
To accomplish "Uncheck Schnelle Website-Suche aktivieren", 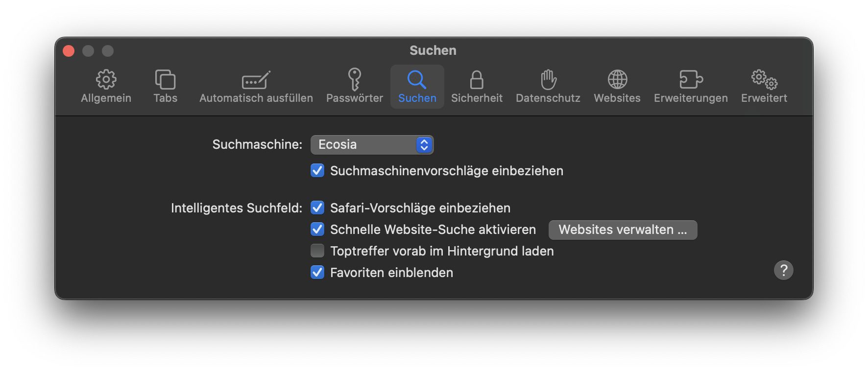I will tap(317, 230).
